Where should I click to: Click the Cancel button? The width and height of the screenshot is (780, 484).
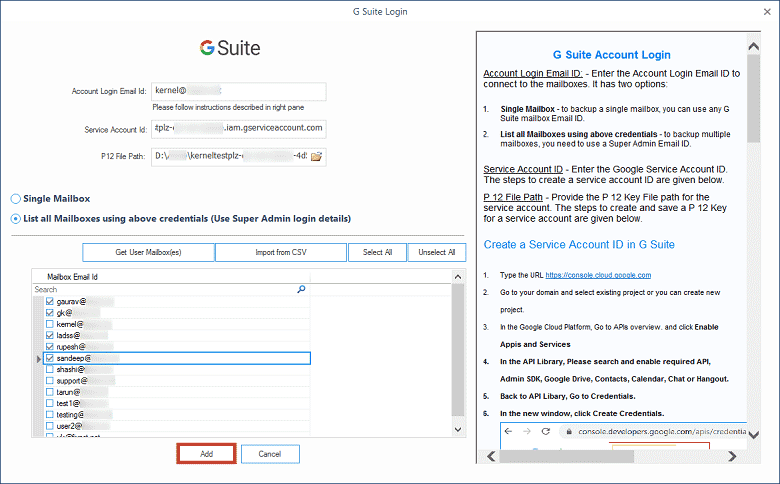(270, 454)
